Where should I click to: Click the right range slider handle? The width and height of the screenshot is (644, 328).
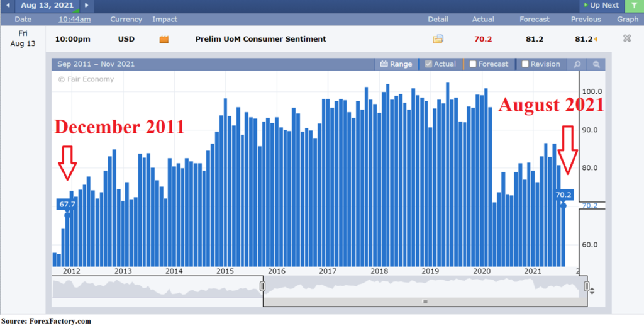587,286
